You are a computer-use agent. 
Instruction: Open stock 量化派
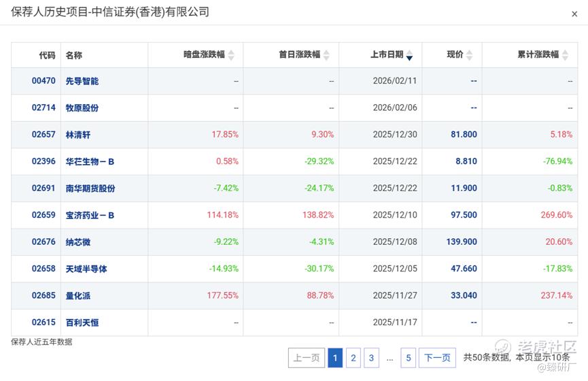78,296
